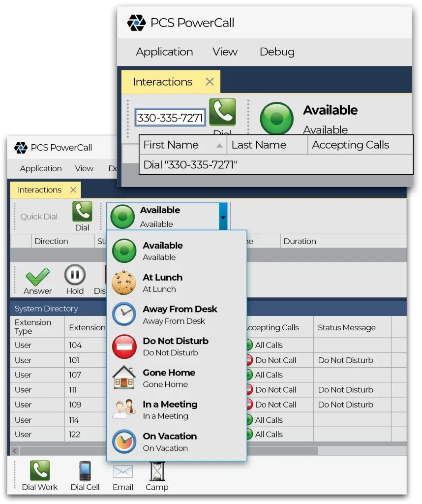
Task: Click the horizontal scrollbar left arrow
Action: click(x=15, y=451)
